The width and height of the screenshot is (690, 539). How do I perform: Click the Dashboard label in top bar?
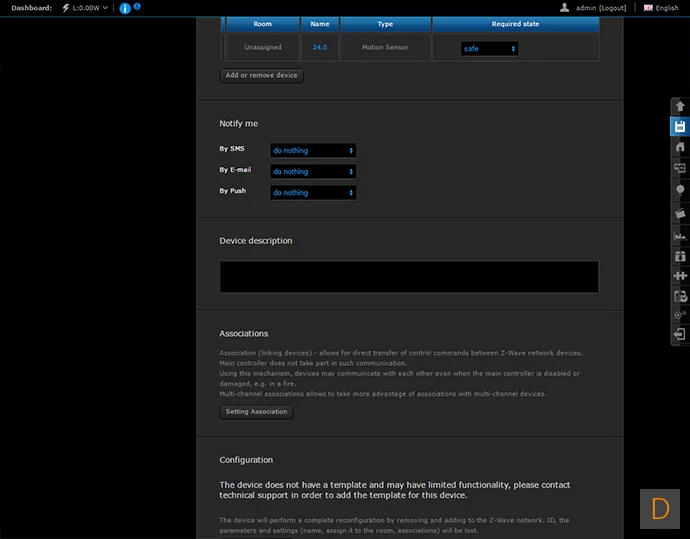tap(32, 8)
